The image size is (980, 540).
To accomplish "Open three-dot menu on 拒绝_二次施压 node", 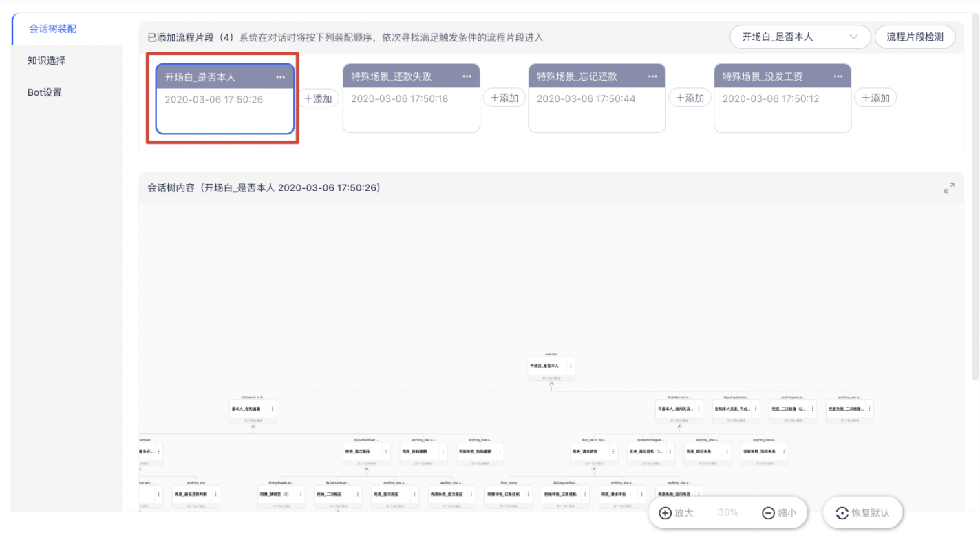I will click(358, 495).
